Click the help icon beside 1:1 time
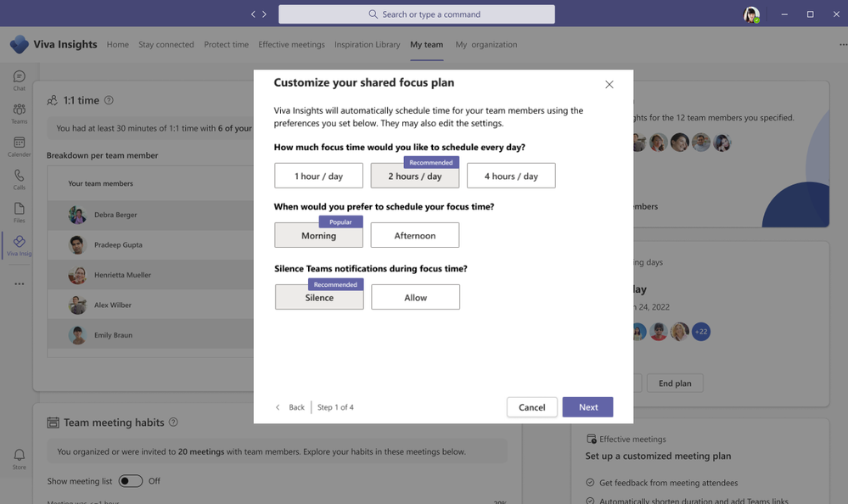The height and width of the screenshot is (504, 848). tap(109, 100)
